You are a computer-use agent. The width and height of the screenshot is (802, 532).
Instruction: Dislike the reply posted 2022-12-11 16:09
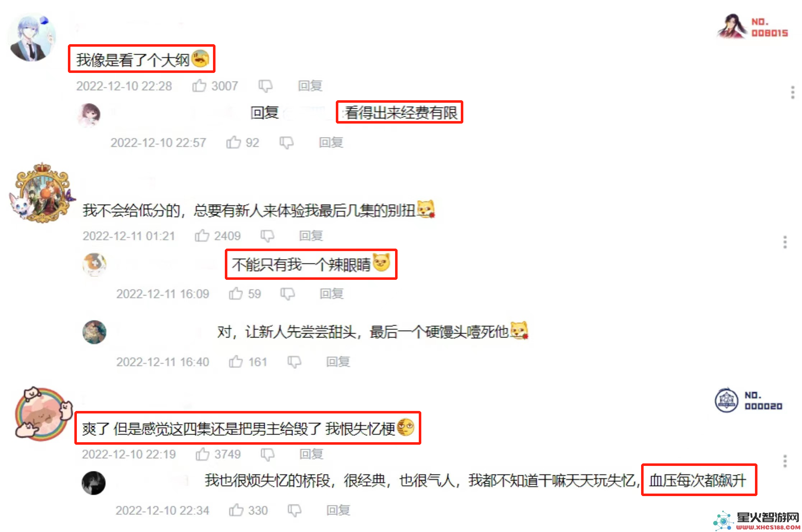point(287,294)
